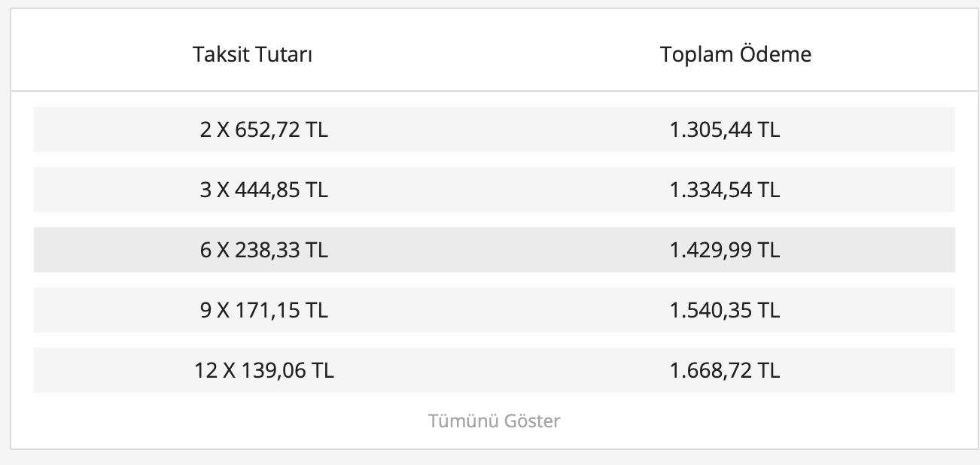
Task: Select the three-installment plan row
Action: point(494,190)
